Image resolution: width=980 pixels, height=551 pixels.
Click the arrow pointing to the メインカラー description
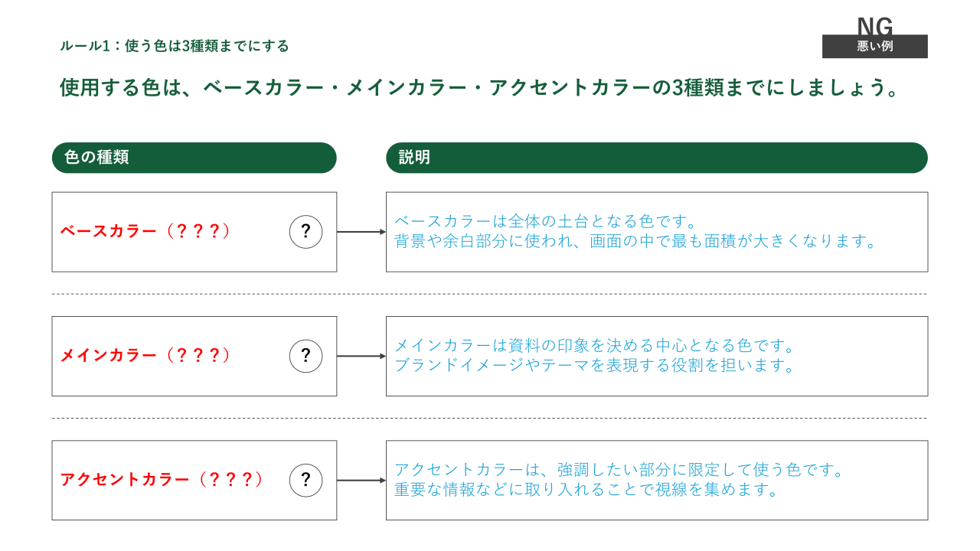[361, 356]
